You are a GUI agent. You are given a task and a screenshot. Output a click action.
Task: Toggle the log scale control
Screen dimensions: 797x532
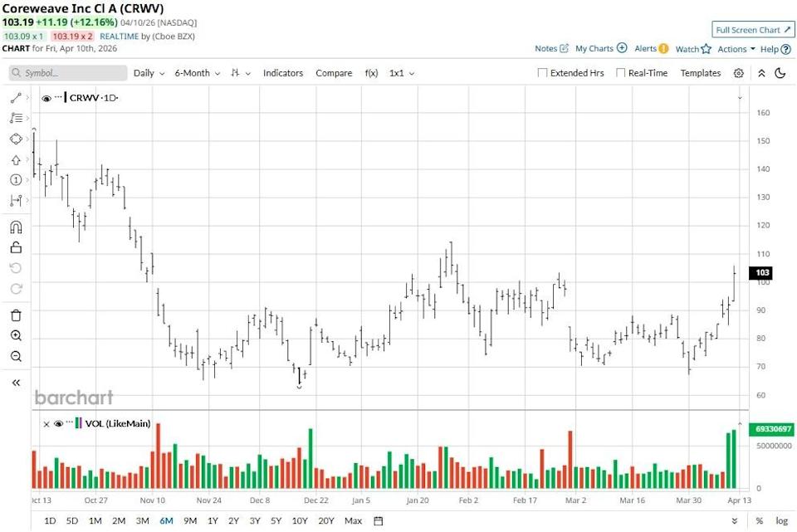pyautogui.click(x=782, y=520)
